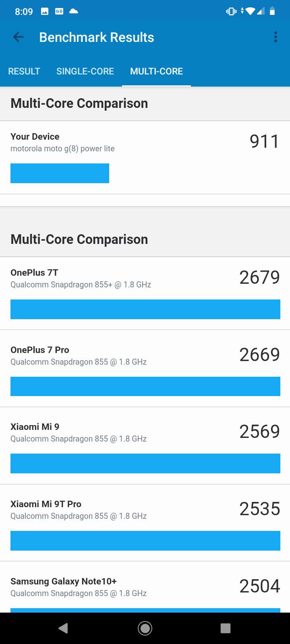Switch to the SINGLE-CORE tab
290x644 pixels.
[x=85, y=71]
